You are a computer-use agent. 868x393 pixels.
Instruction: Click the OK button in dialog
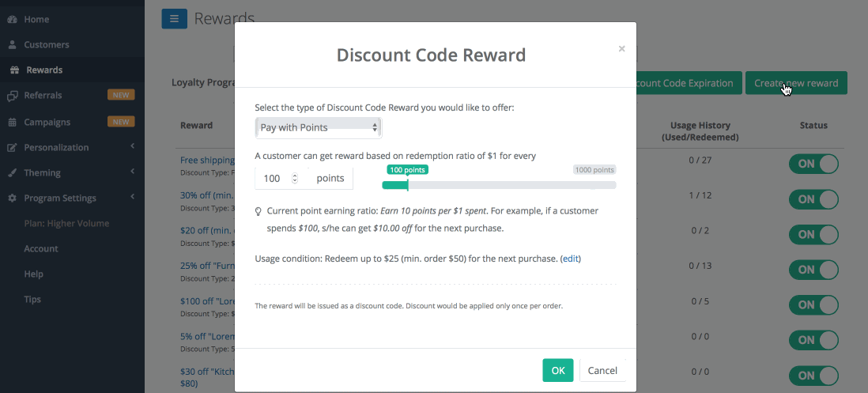click(558, 370)
